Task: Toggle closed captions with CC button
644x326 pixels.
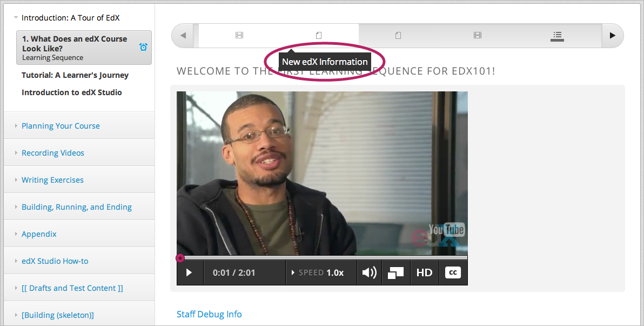Action: (453, 272)
